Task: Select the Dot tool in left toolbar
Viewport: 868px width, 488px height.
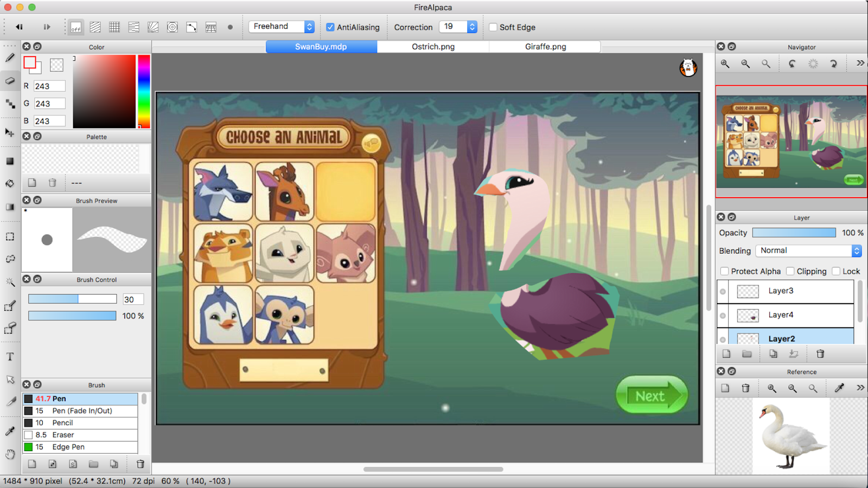Action: pos(10,104)
